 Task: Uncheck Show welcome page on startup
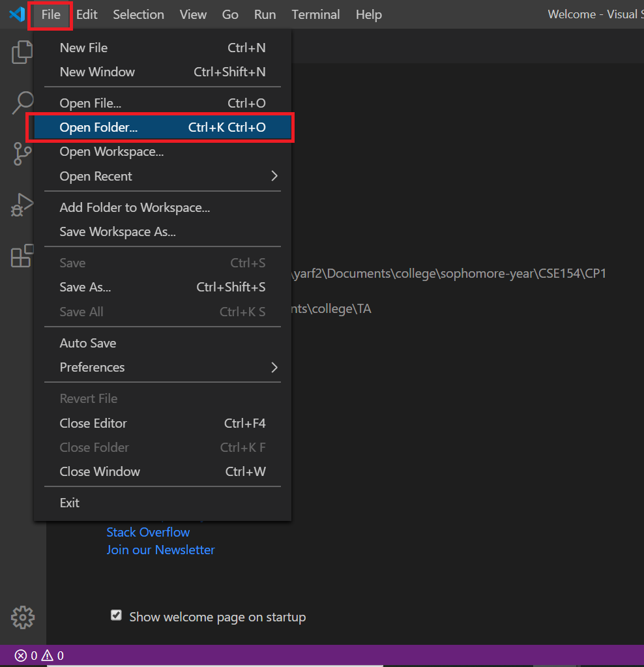[116, 615]
